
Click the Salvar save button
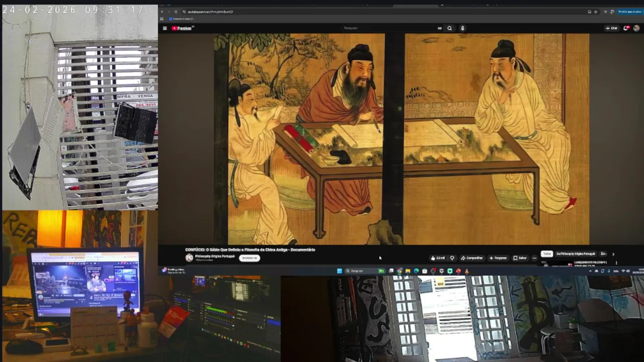(520, 258)
